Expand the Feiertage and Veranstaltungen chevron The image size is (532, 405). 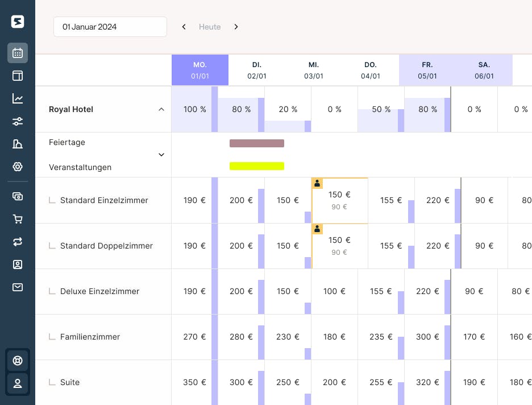coord(161,155)
